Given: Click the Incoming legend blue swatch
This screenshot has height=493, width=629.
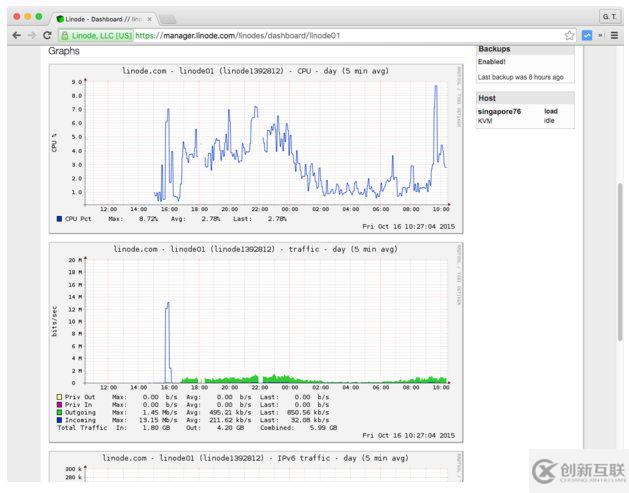Looking at the screenshot, I should 59,420.
